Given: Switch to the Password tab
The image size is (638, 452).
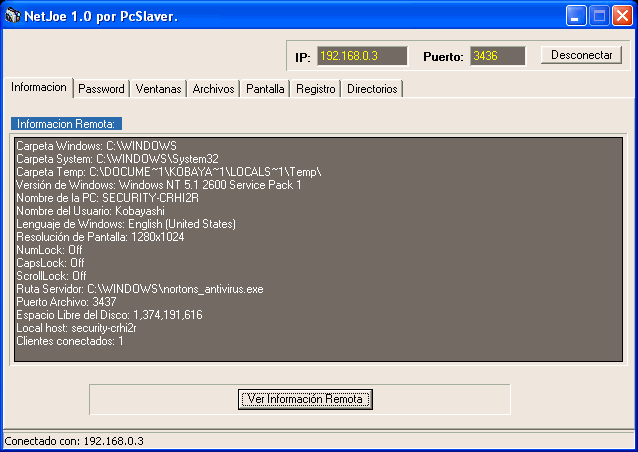Looking at the screenshot, I should (x=101, y=89).
